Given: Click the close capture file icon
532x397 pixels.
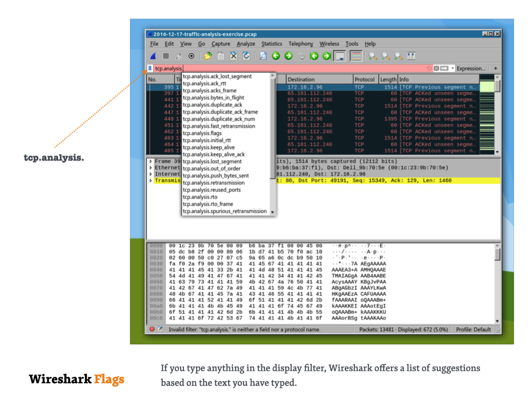Looking at the screenshot, I should coord(234,56).
